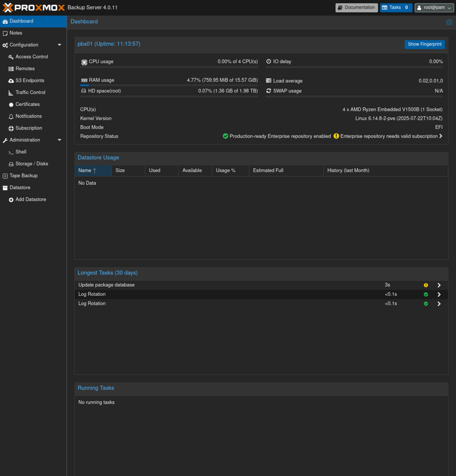This screenshot has height=476, width=456.
Task: Open Notes in navigation sidebar
Action: tap(16, 33)
